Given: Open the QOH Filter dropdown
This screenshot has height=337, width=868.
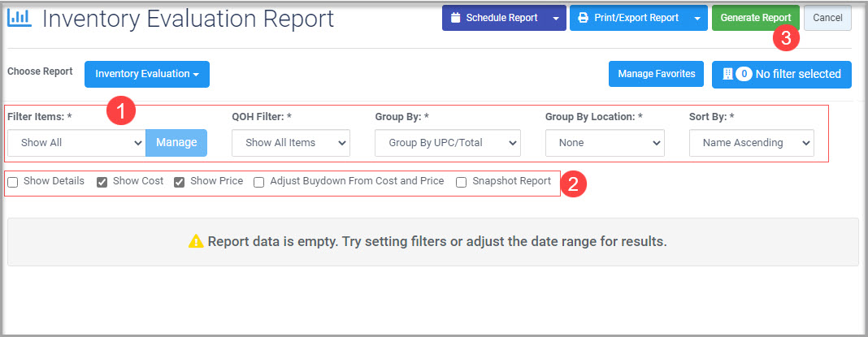Looking at the screenshot, I should (291, 143).
